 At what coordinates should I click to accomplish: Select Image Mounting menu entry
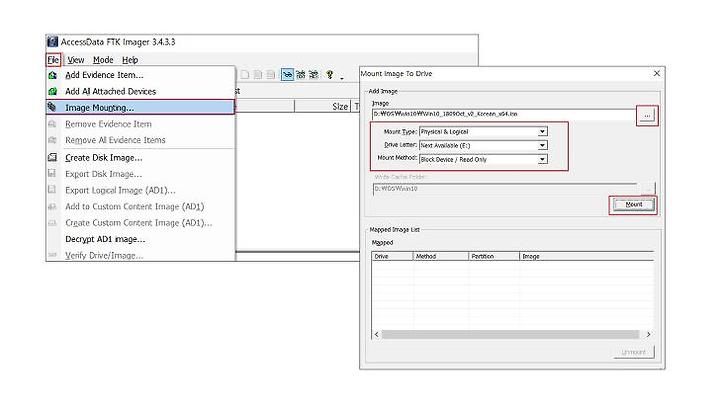tap(141, 107)
